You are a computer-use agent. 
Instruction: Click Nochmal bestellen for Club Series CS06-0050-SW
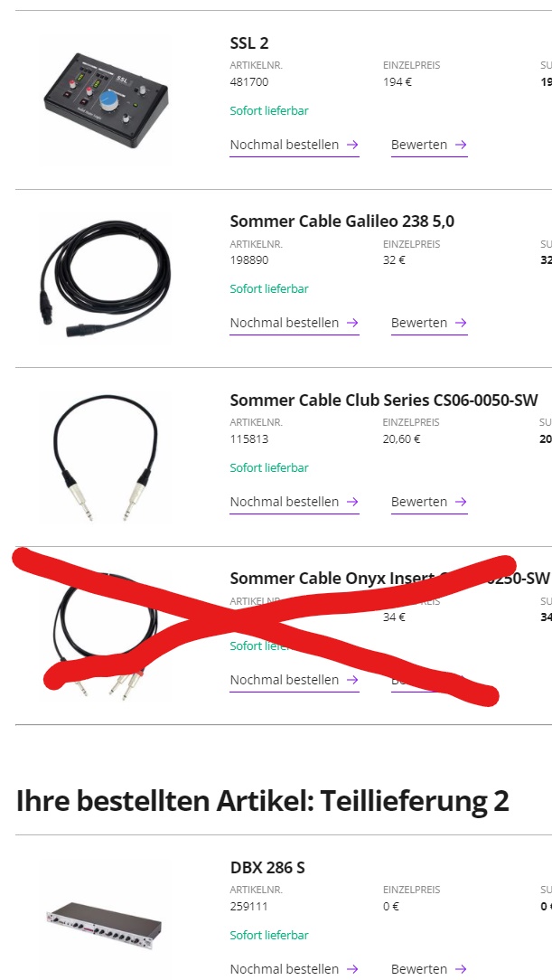[295, 501]
